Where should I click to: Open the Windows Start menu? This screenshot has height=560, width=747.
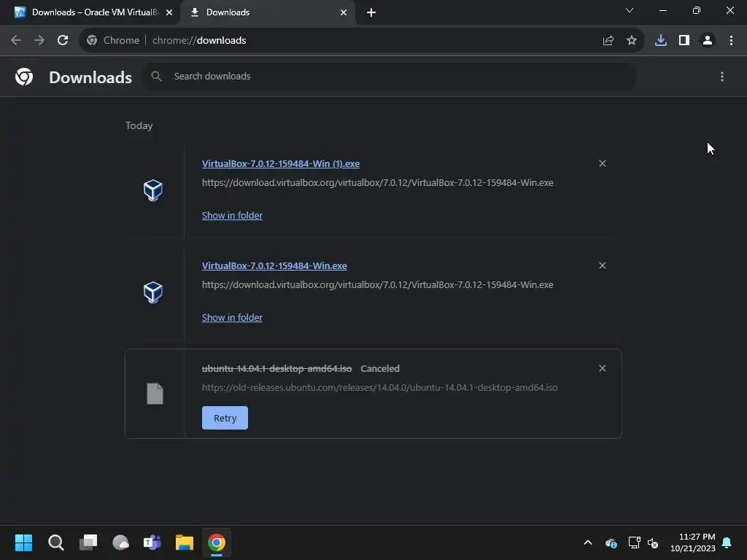(23, 542)
